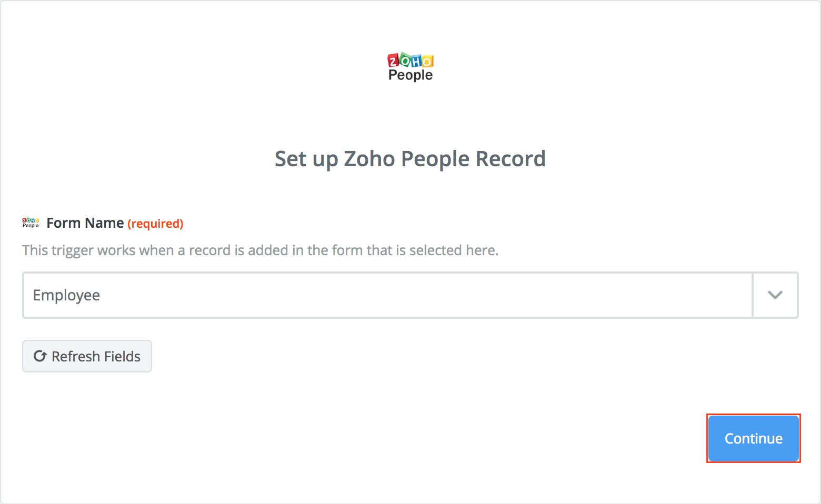Click the orange (required) indicator text

click(x=155, y=224)
